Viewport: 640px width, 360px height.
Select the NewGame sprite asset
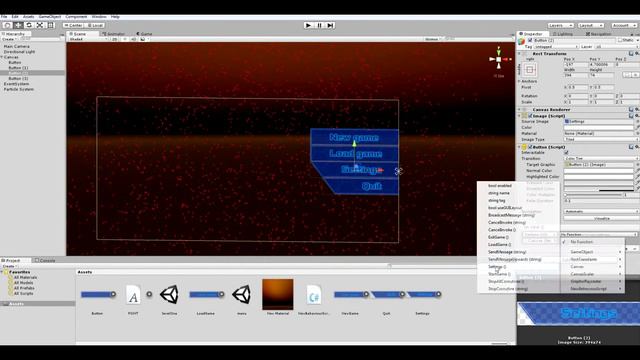pos(351,294)
